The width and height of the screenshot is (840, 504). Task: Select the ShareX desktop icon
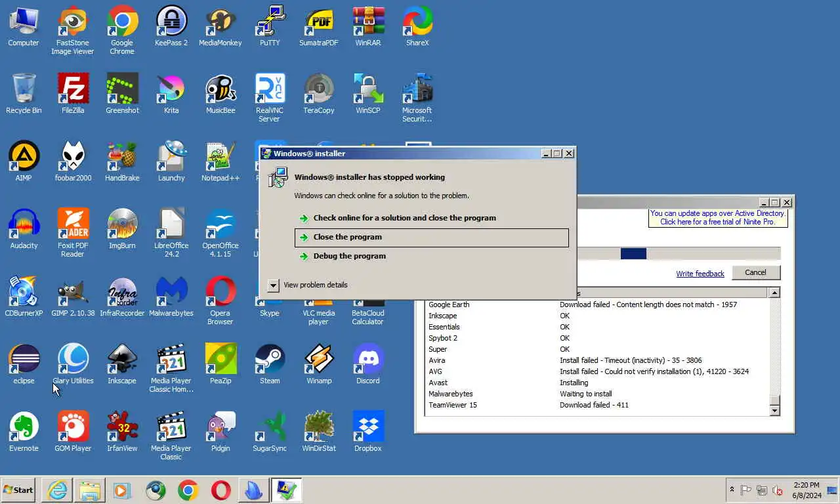[x=417, y=26]
